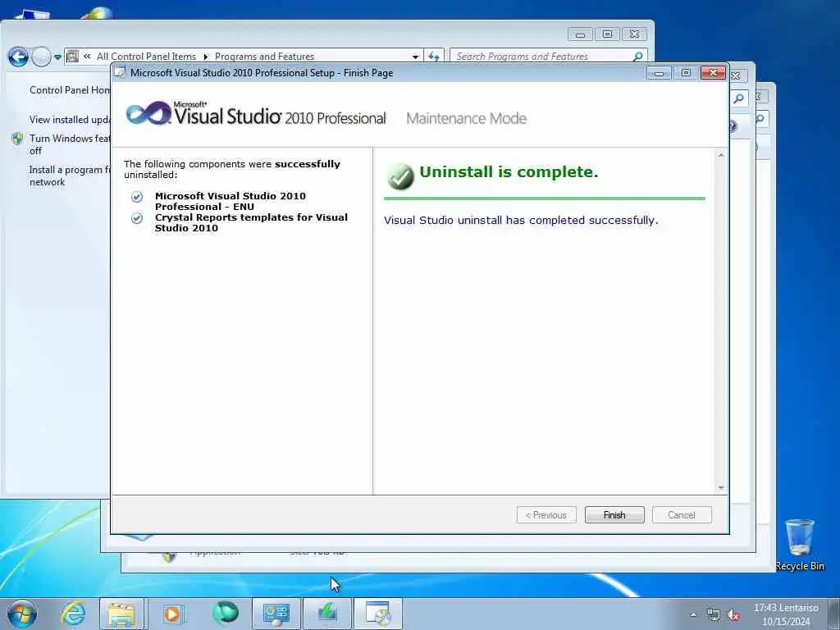This screenshot has width=840, height=630.
Task: Click checkmark beside Microsoft Visual Studio 2010 Professional
Action: click(137, 197)
